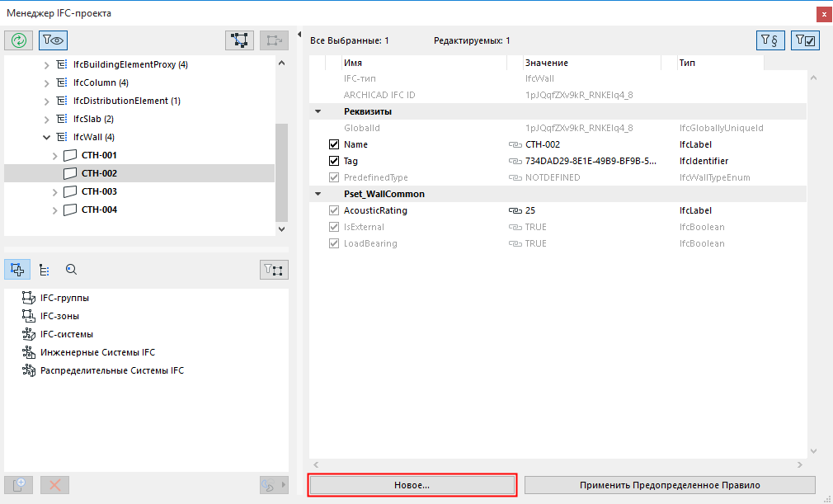
Task: Click Применить Предопределенное Правило button
Action: (x=669, y=485)
